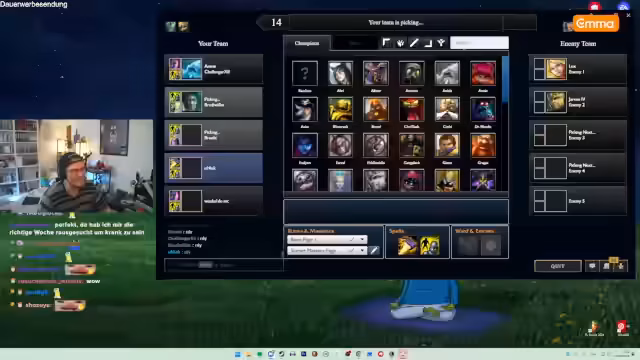640x360 pixels.
Task: Click the QUIT button
Action: coord(558,266)
